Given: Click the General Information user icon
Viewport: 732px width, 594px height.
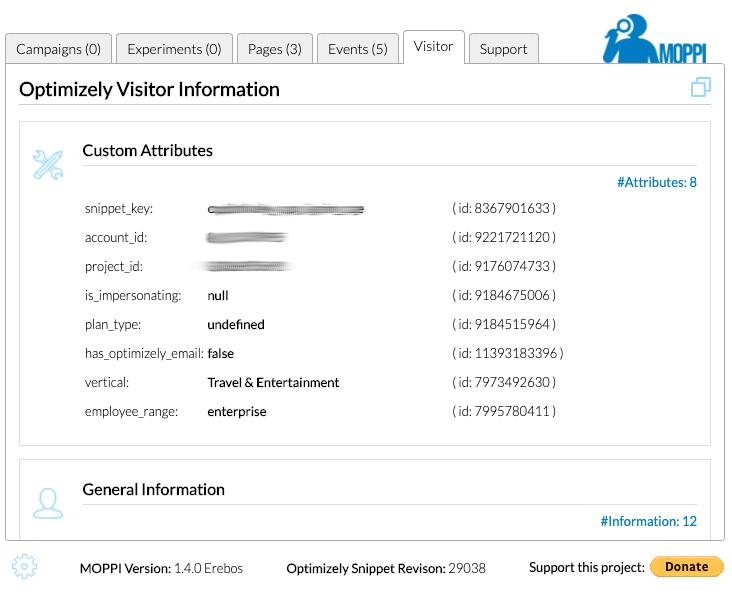Looking at the screenshot, I should pos(48,503).
